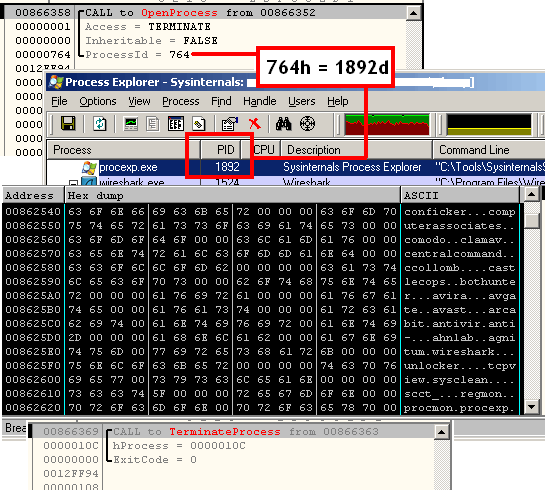Click the hex dump vertical scrollbar thumb
This screenshot has height=490, width=545.
tap(531, 220)
